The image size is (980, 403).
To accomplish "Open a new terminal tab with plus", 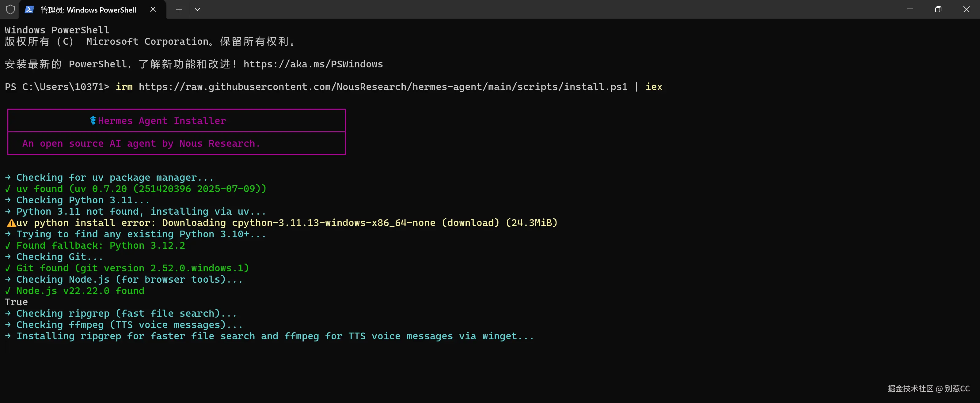I will [179, 9].
